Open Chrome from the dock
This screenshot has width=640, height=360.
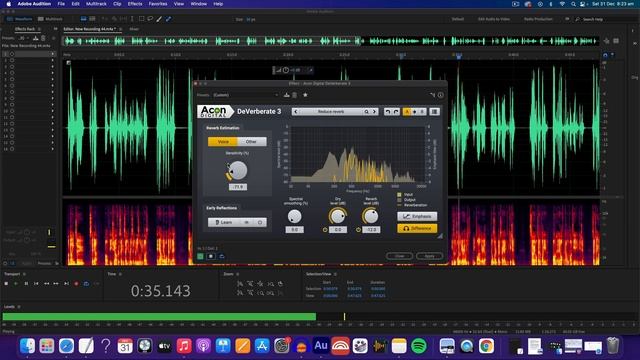(486, 346)
